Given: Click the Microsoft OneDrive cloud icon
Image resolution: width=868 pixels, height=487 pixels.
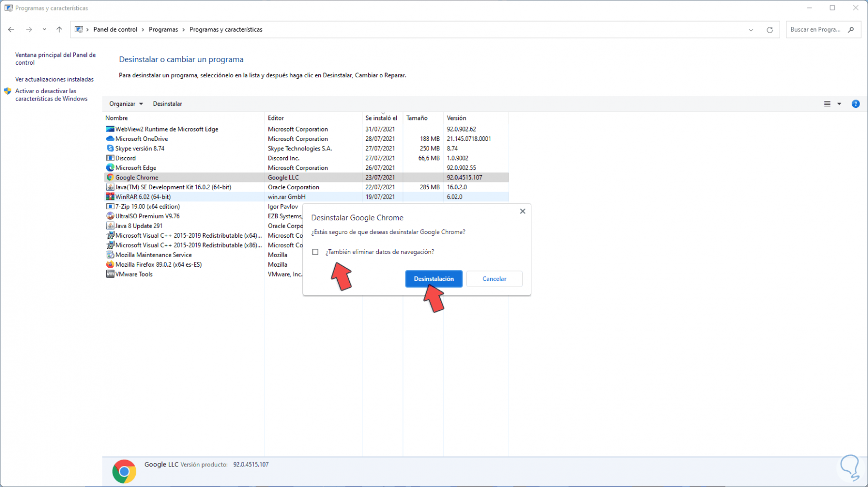Looking at the screenshot, I should (x=110, y=139).
